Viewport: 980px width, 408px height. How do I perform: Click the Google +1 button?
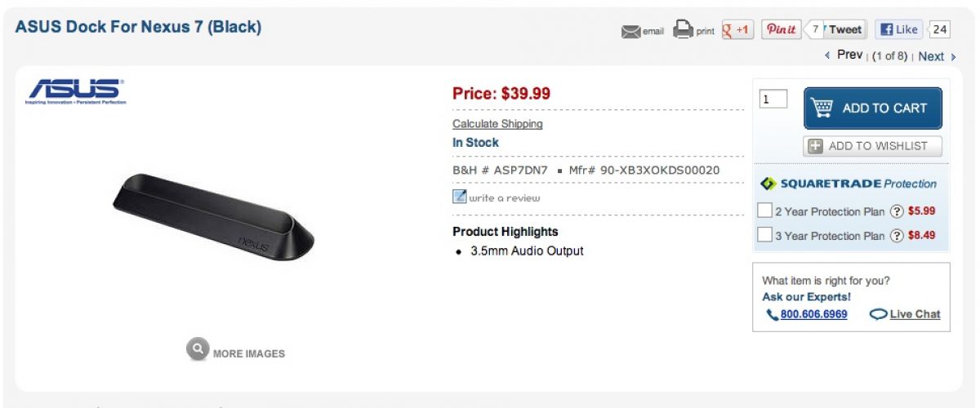[x=737, y=30]
